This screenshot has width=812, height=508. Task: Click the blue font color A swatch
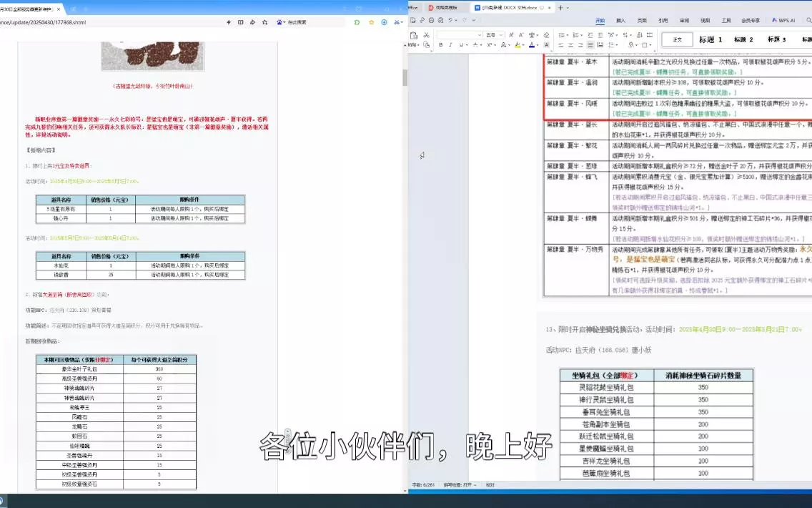[x=532, y=45]
